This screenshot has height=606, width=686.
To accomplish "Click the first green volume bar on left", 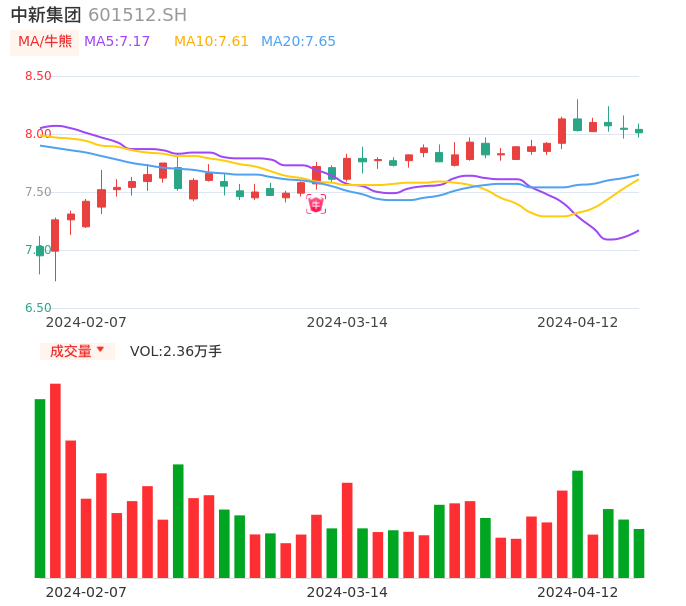I will [x=40, y=488].
